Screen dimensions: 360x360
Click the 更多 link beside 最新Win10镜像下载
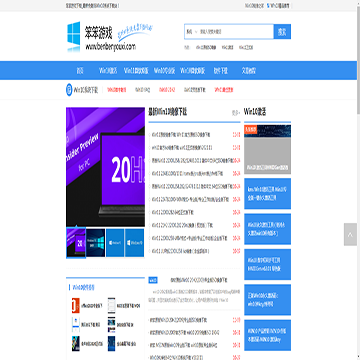[x=236, y=113]
